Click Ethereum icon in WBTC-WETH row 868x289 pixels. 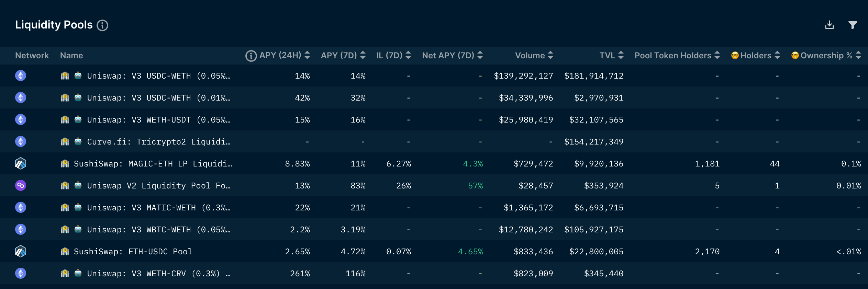[21, 229]
